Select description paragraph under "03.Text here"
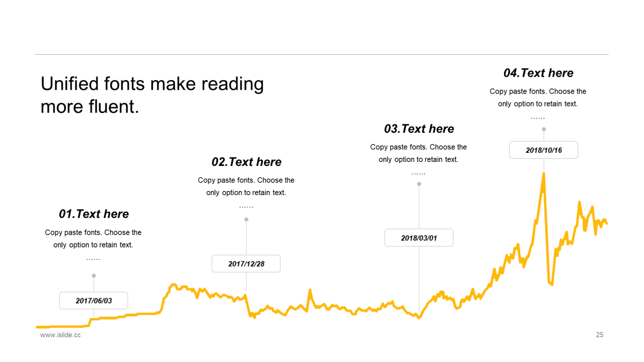Image resolution: width=644 pixels, height=362 pixels. click(x=419, y=153)
